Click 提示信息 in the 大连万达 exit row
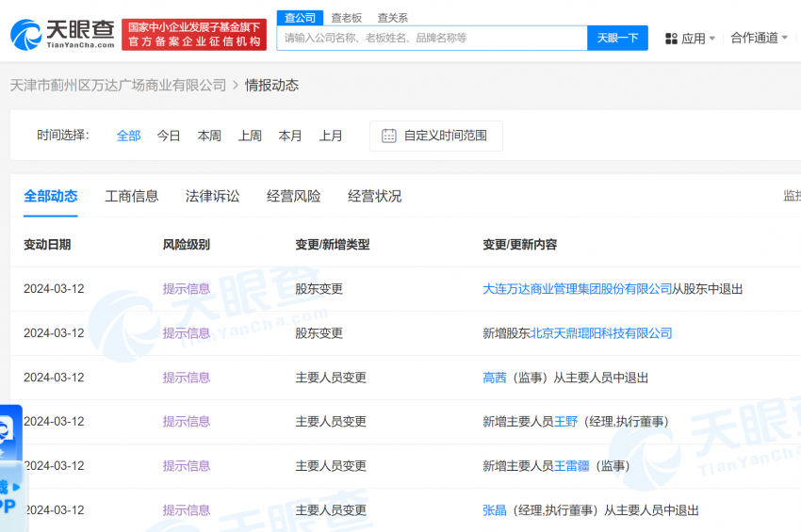The height and width of the screenshot is (532, 801). pyautogui.click(x=187, y=289)
